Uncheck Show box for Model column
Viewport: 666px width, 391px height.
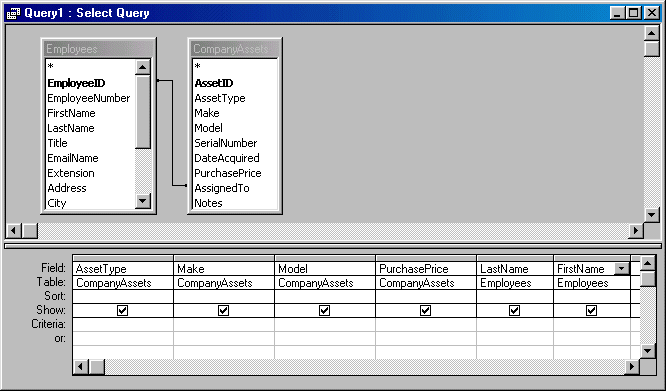coord(325,310)
